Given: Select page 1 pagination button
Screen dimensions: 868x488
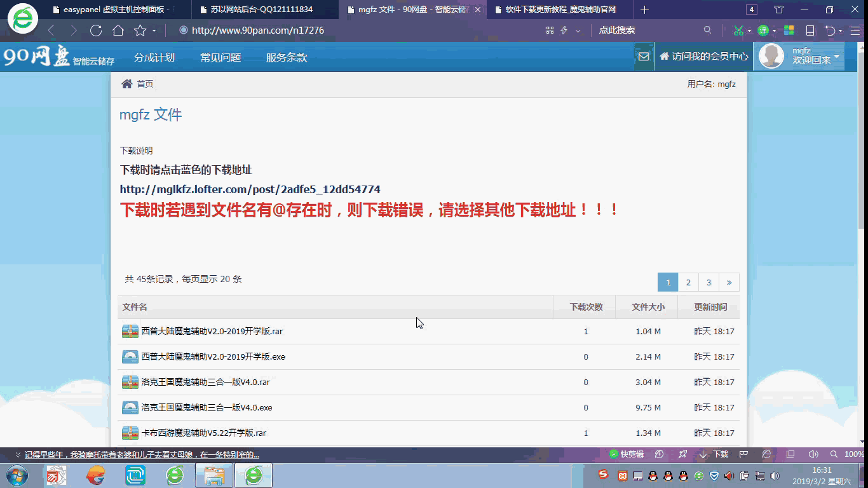Looking at the screenshot, I should pyautogui.click(x=668, y=282).
